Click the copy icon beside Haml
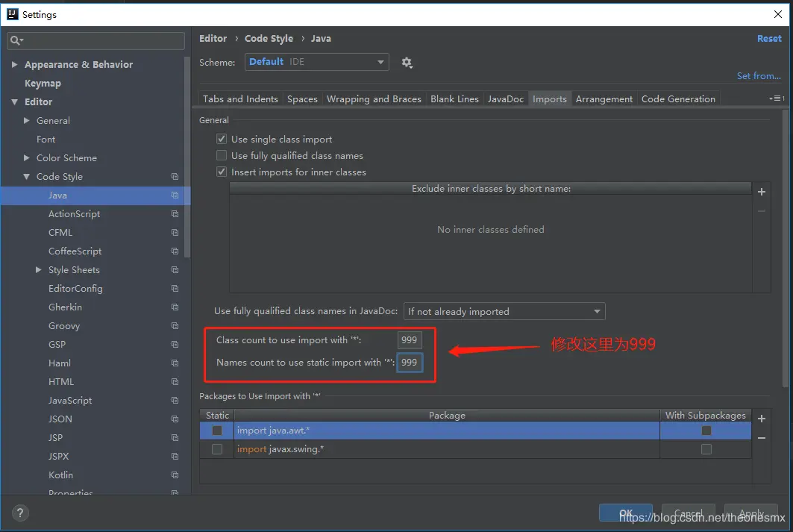This screenshot has height=532, width=793. (175, 363)
